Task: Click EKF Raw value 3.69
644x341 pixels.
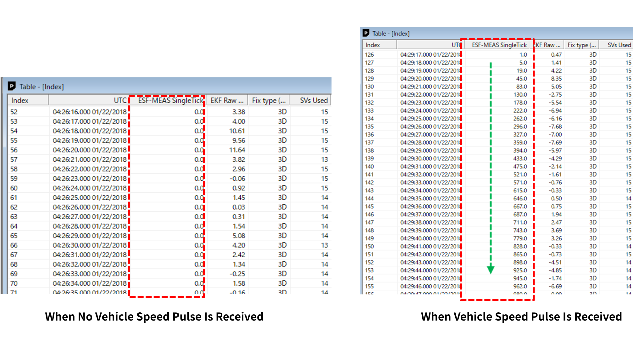Action: tap(556, 230)
